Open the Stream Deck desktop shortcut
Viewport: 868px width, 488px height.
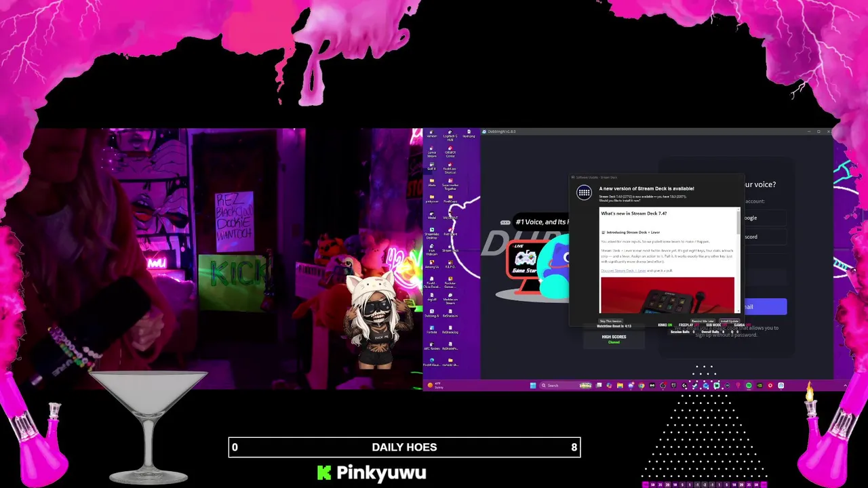(450, 247)
